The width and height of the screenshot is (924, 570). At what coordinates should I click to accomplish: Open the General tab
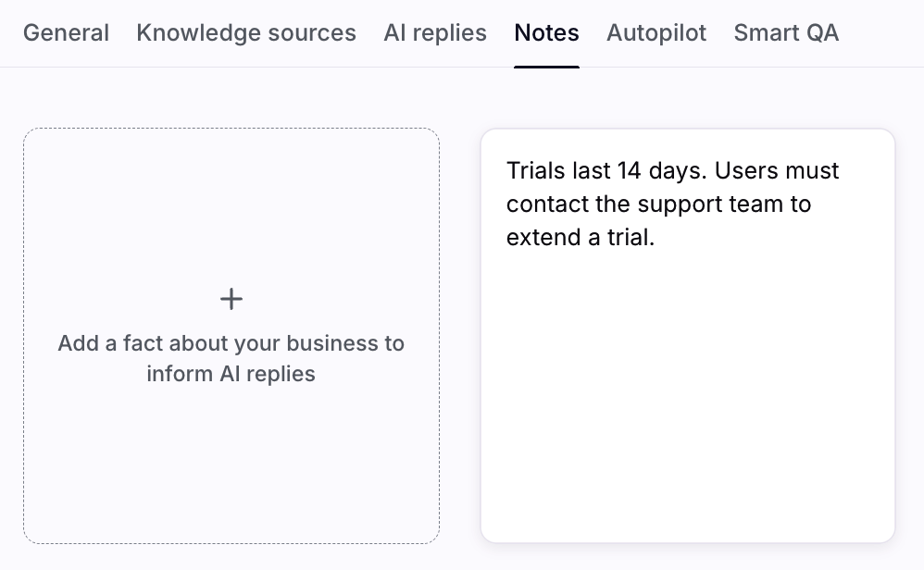pyautogui.click(x=66, y=33)
